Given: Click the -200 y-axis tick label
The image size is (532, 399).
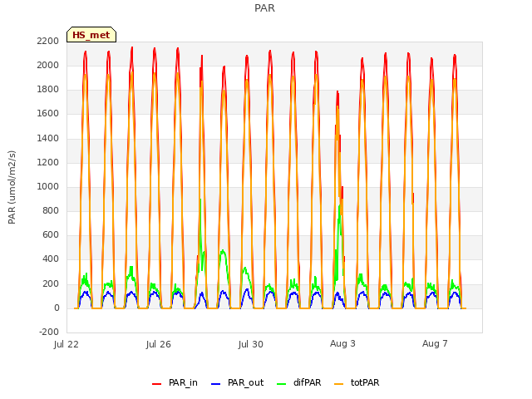Looking at the screenshot, I should [49, 332].
